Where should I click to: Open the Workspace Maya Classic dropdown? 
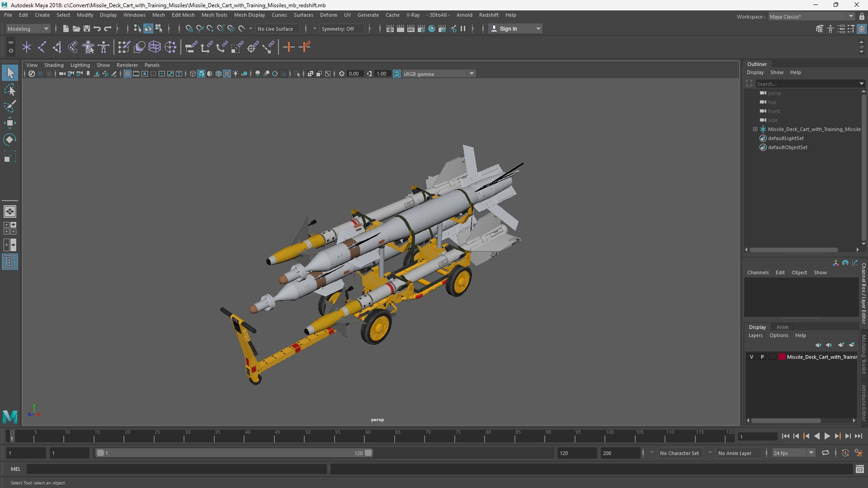coord(811,16)
